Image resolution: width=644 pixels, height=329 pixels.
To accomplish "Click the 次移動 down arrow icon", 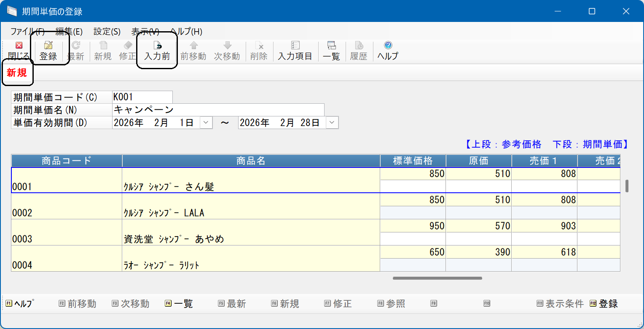I will [227, 46].
